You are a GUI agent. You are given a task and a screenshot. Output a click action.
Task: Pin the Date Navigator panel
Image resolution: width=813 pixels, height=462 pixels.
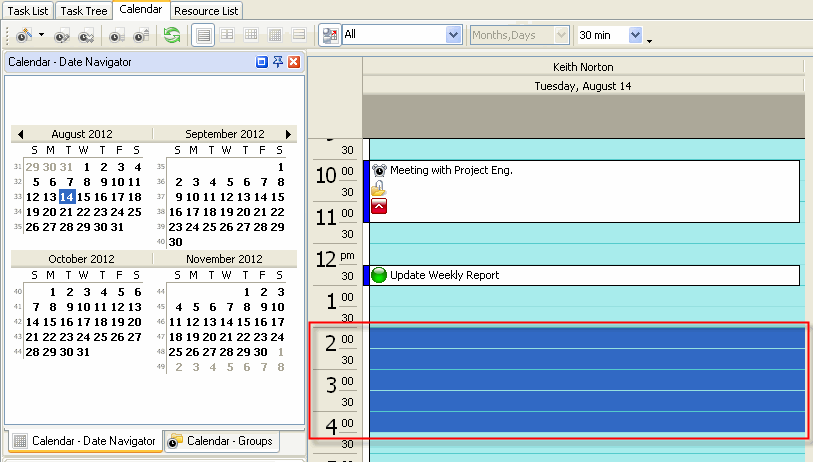tap(278, 62)
